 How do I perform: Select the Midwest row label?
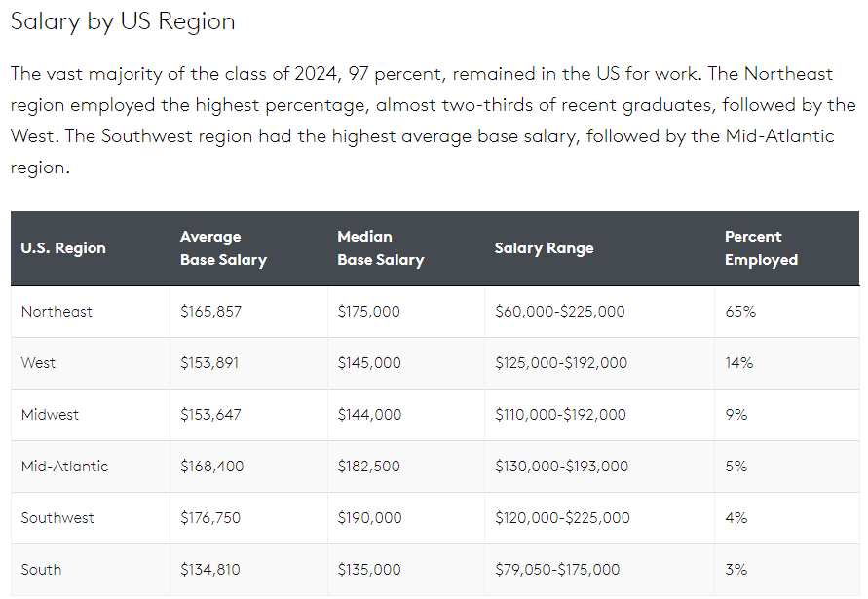point(50,415)
